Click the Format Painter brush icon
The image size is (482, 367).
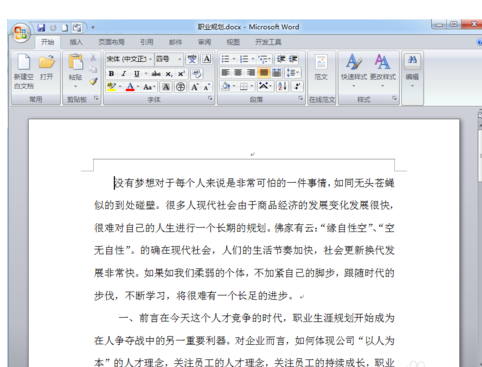coord(93,81)
